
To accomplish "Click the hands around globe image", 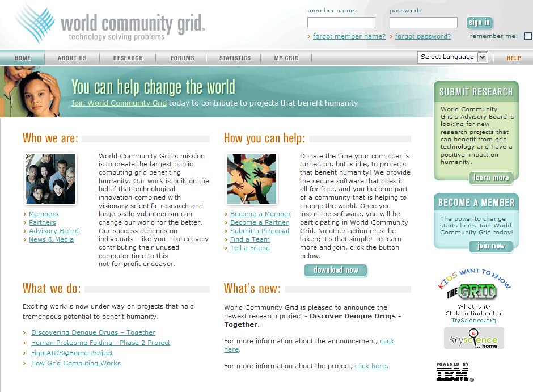I will click(x=251, y=179).
